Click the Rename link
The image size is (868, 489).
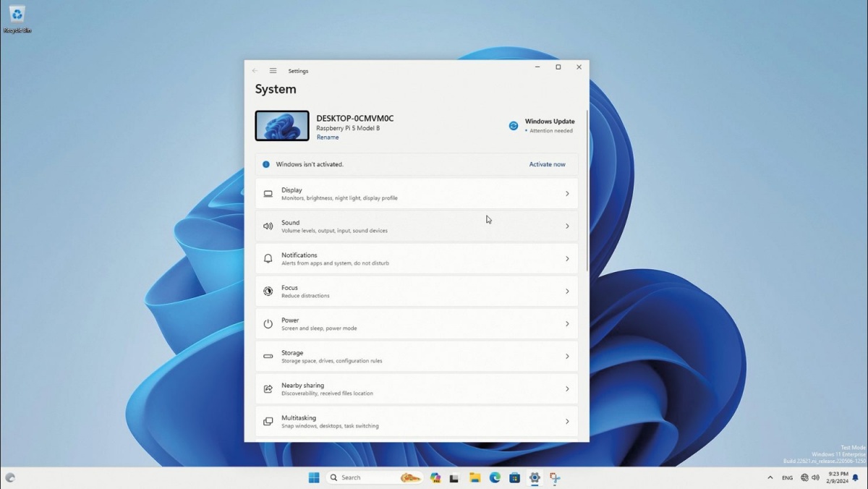point(328,137)
